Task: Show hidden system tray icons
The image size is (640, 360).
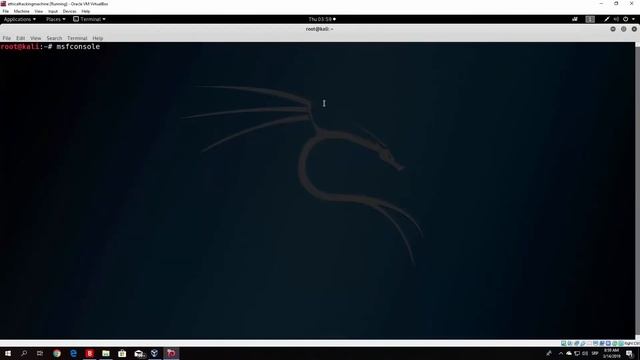Action: (x=561, y=353)
